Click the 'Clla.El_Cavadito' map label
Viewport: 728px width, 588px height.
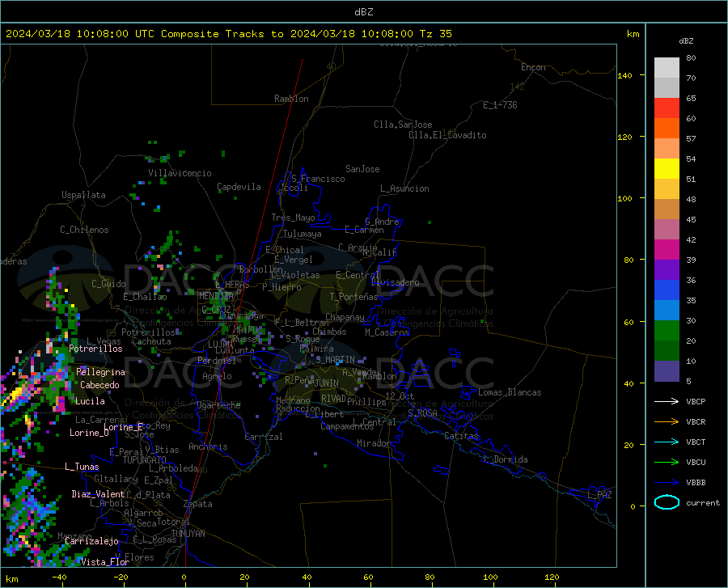click(447, 135)
